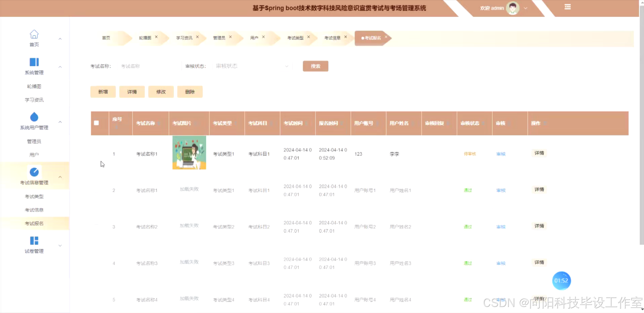Click the 审核 link in row 1

[x=501, y=154]
